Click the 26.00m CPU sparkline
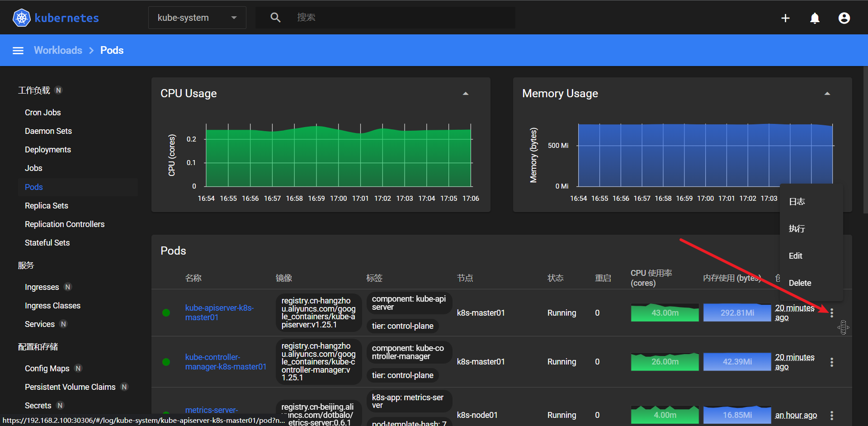 tap(665, 362)
